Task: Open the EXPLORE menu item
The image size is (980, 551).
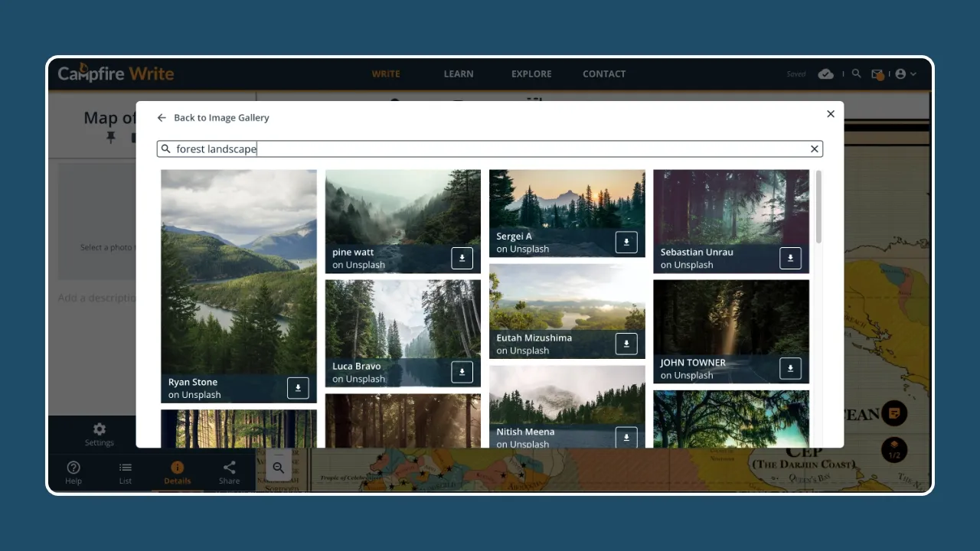Action: click(531, 73)
